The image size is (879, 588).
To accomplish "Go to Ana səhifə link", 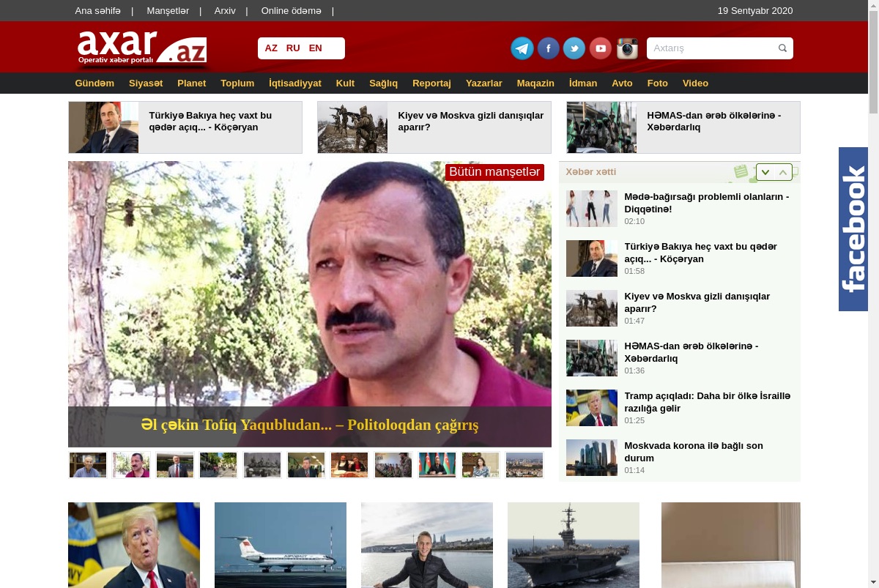I will (x=97, y=11).
